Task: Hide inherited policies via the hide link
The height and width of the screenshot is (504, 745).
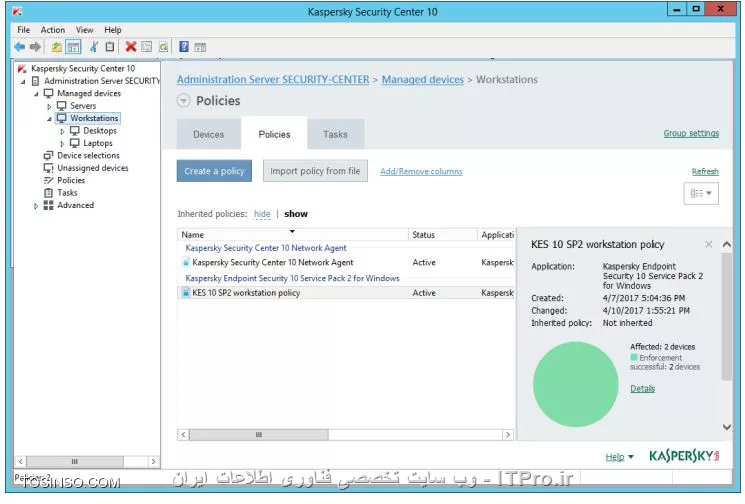Action: tap(262, 214)
